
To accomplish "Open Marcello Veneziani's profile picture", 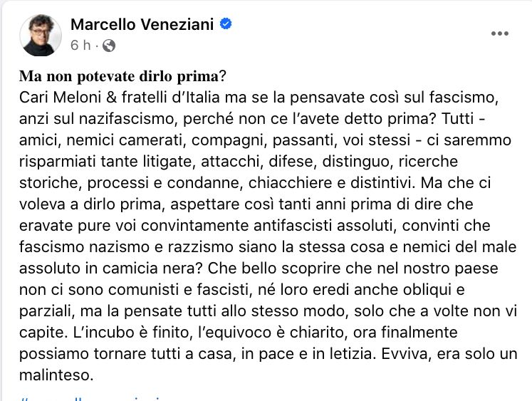I will click(x=41, y=35).
